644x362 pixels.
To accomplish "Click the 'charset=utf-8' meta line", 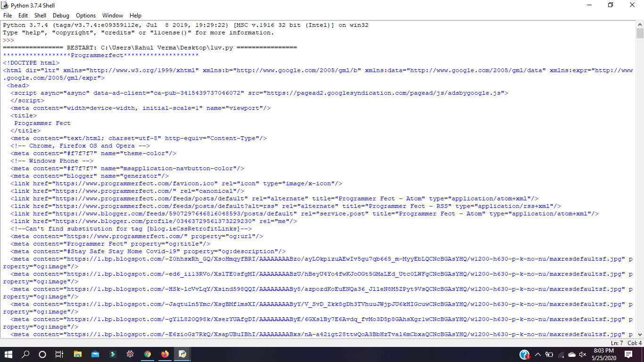I will pyautogui.click(x=139, y=138).
